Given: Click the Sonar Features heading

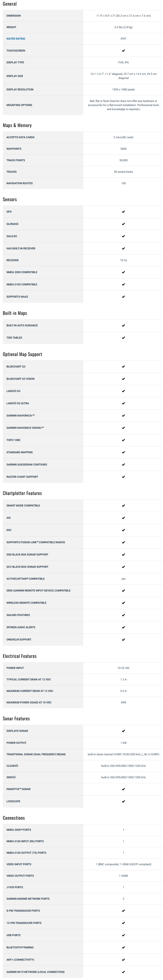Looking at the screenshot, I should pos(16,719).
